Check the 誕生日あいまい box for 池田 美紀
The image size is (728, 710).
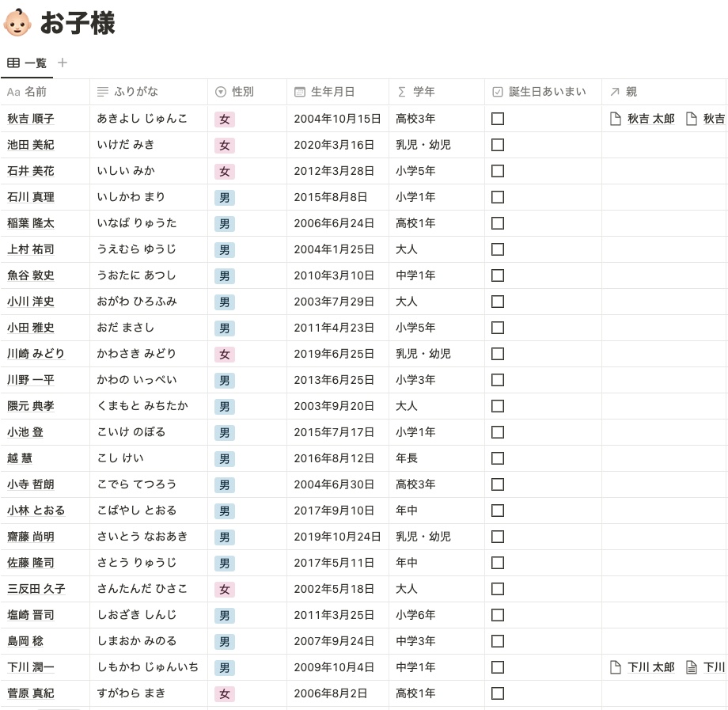pyautogui.click(x=497, y=145)
